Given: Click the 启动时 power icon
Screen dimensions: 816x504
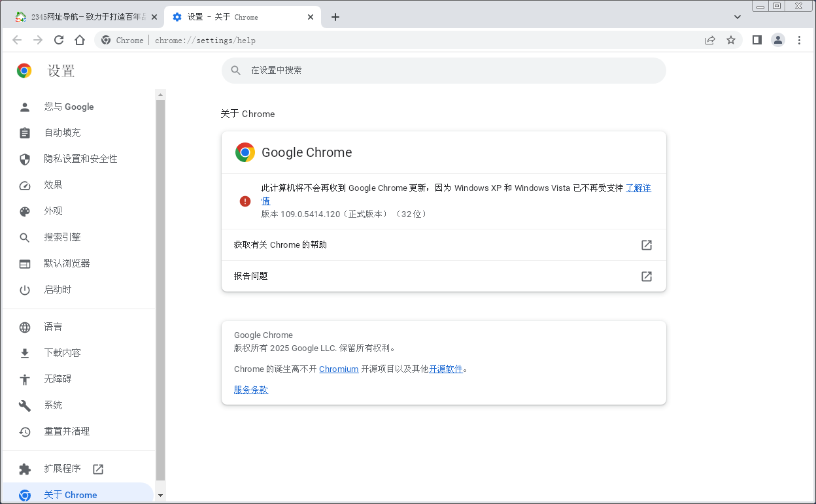Looking at the screenshot, I should tap(25, 290).
